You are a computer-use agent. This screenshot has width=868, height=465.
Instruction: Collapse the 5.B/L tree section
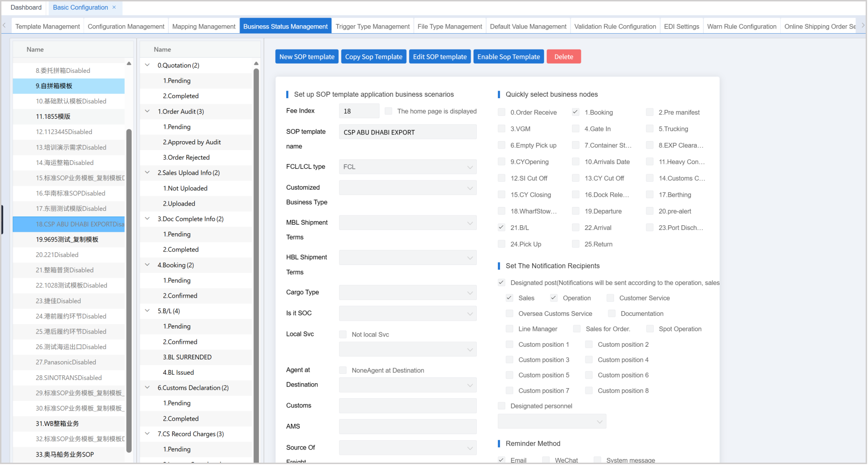(x=147, y=310)
